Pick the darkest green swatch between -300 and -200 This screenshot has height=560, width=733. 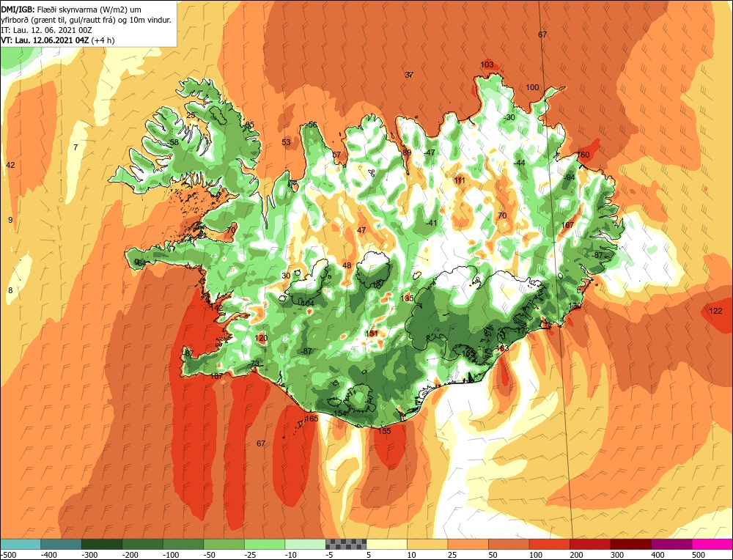click(x=102, y=544)
